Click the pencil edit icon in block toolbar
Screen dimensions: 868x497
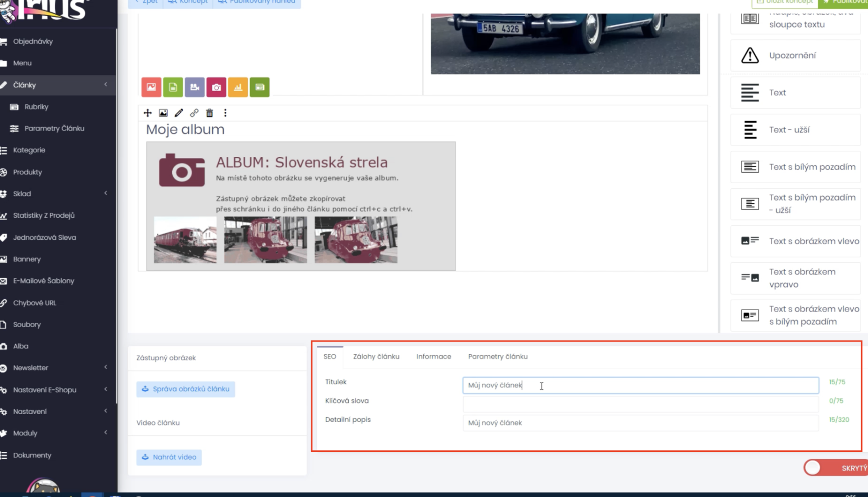pyautogui.click(x=179, y=113)
